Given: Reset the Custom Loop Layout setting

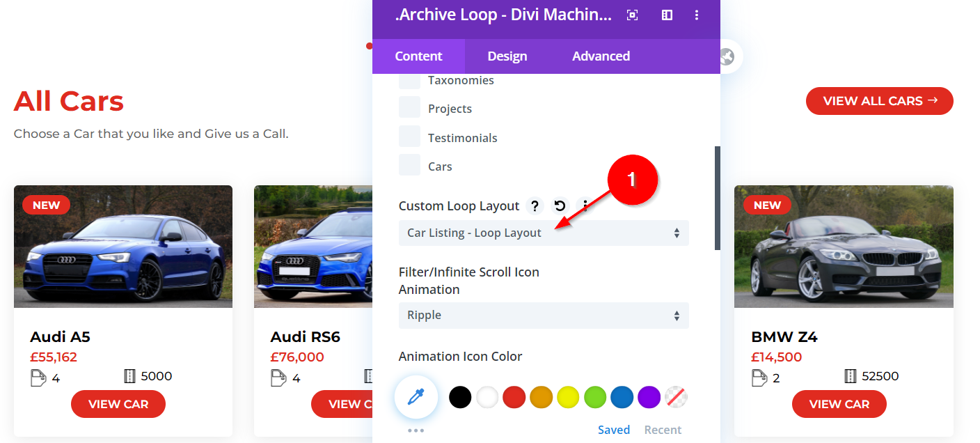Looking at the screenshot, I should pyautogui.click(x=560, y=205).
